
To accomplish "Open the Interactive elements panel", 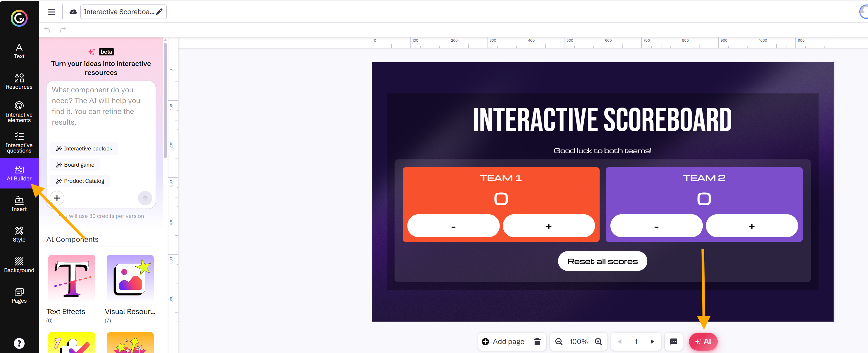I will point(19,112).
